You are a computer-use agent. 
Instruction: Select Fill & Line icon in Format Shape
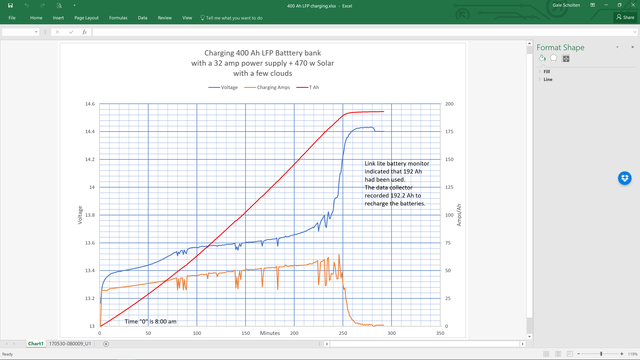(542, 58)
